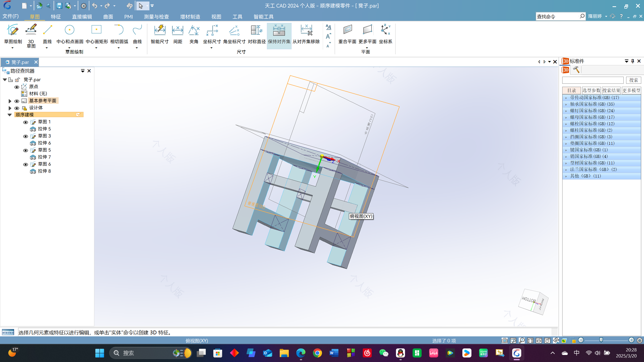Open Microsoft Edge from the taskbar
Viewport: 644px width, 362px height.
pos(301,353)
